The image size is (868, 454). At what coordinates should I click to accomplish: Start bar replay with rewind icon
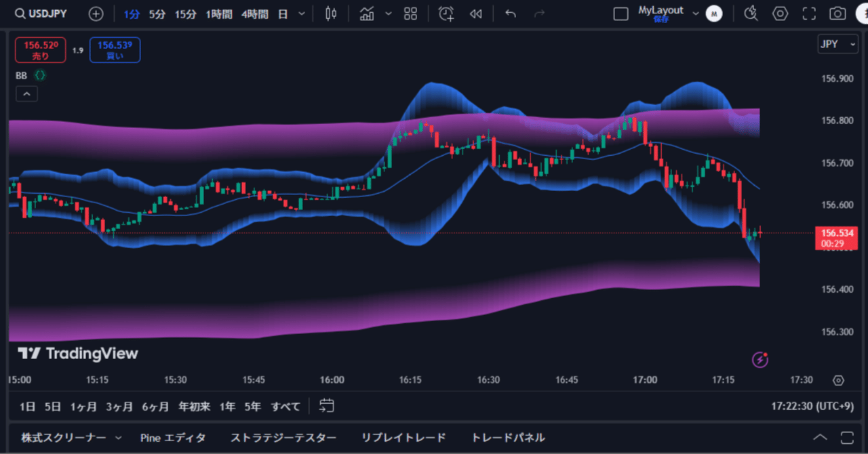click(476, 14)
